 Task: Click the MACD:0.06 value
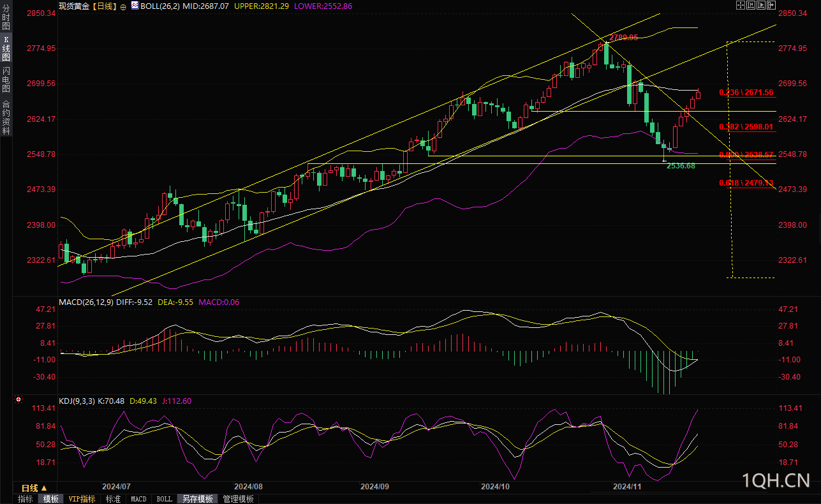pos(219,302)
